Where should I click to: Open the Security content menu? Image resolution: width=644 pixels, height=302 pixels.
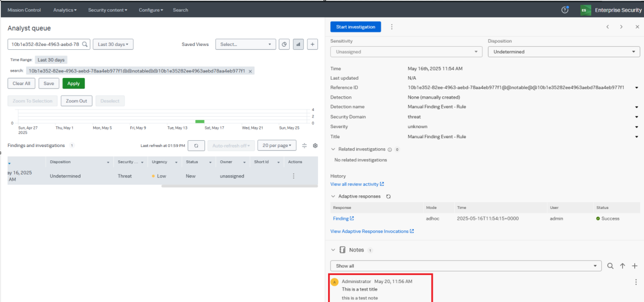coord(108,10)
